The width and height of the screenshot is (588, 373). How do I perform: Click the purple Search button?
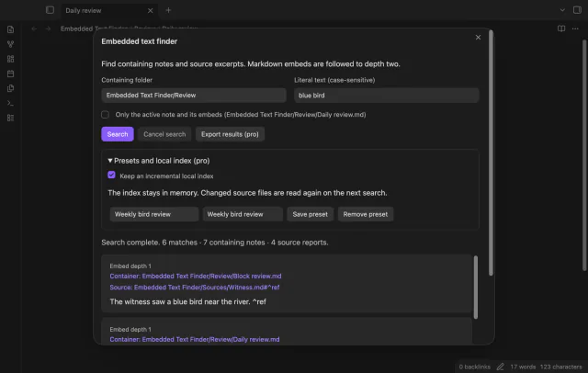tap(118, 134)
